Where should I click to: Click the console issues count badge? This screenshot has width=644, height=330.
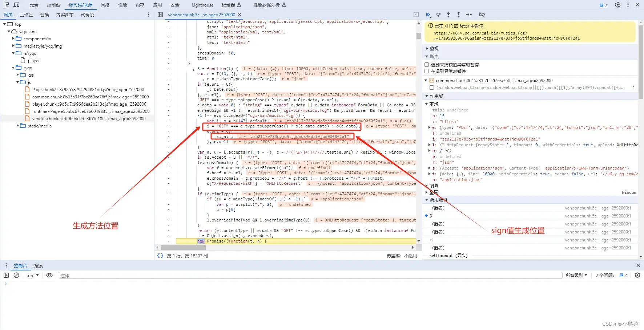(623, 275)
